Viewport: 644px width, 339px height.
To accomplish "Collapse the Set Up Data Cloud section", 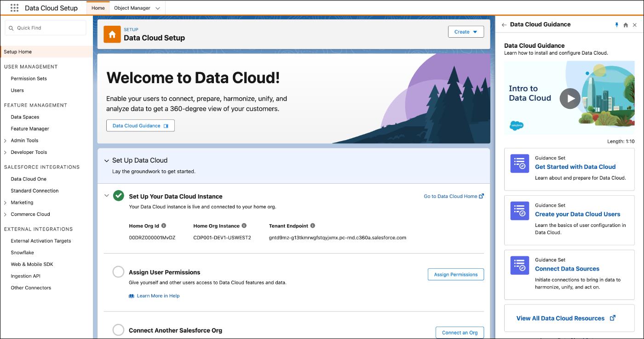I will pyautogui.click(x=106, y=160).
